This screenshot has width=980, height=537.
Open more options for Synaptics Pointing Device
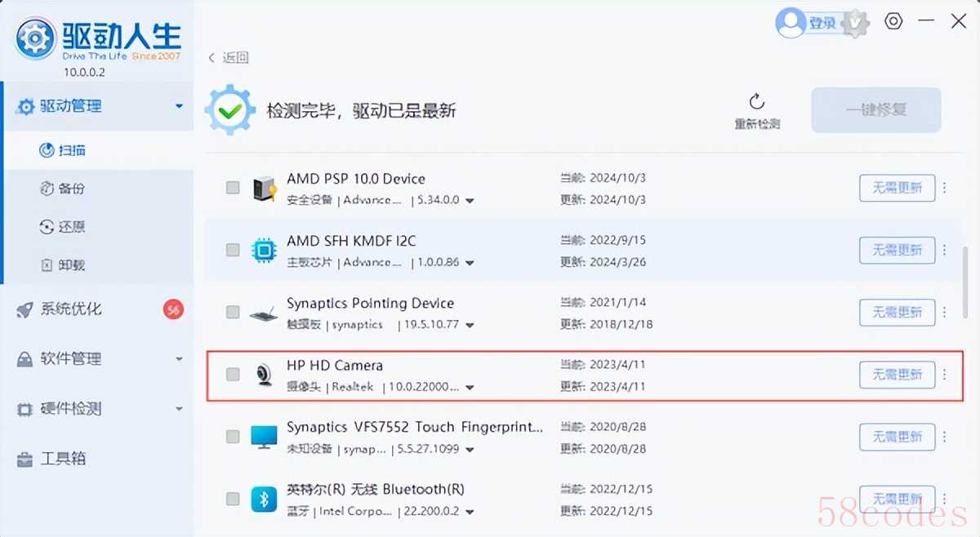[x=945, y=312]
